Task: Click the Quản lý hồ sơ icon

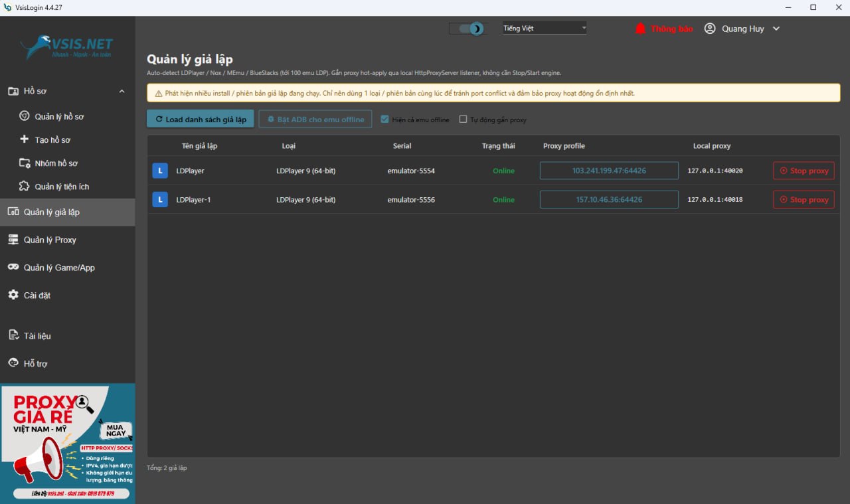Action: coord(25,116)
